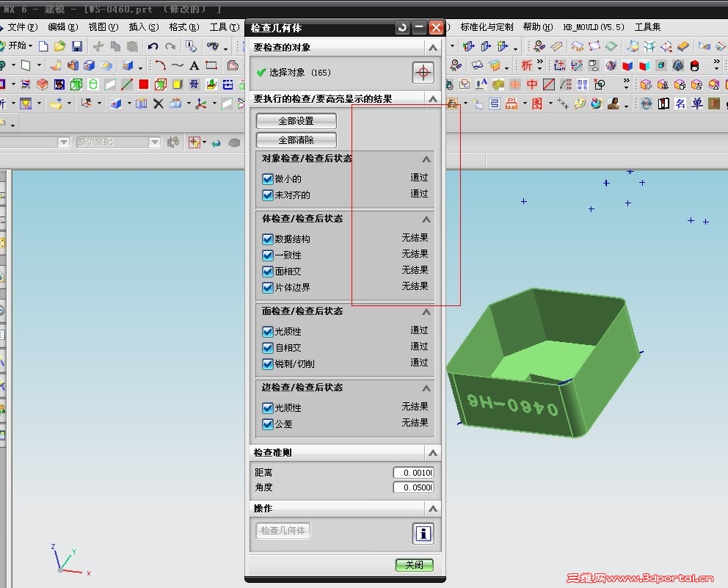
Task: Click the 距离 tolerance input field
Action: [x=414, y=473]
